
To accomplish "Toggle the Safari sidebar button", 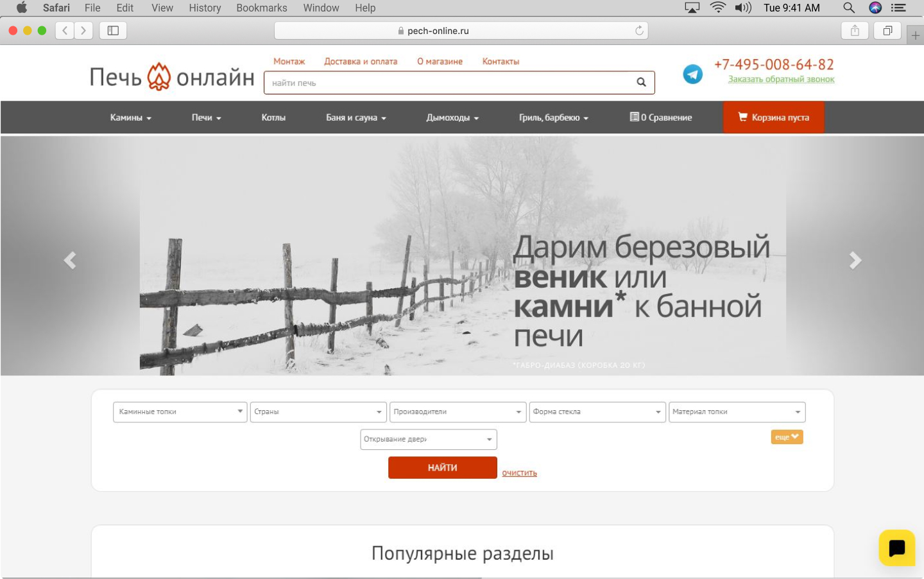I will [113, 31].
